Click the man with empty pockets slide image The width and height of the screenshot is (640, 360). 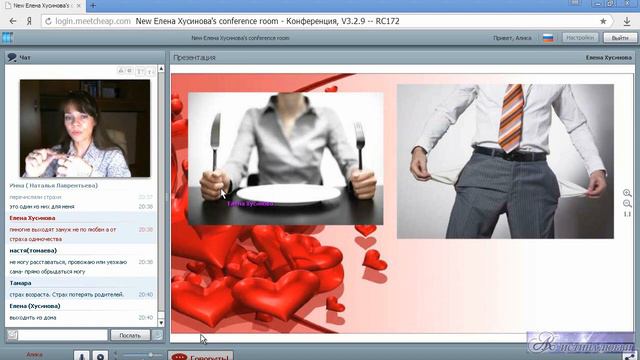[x=505, y=161]
